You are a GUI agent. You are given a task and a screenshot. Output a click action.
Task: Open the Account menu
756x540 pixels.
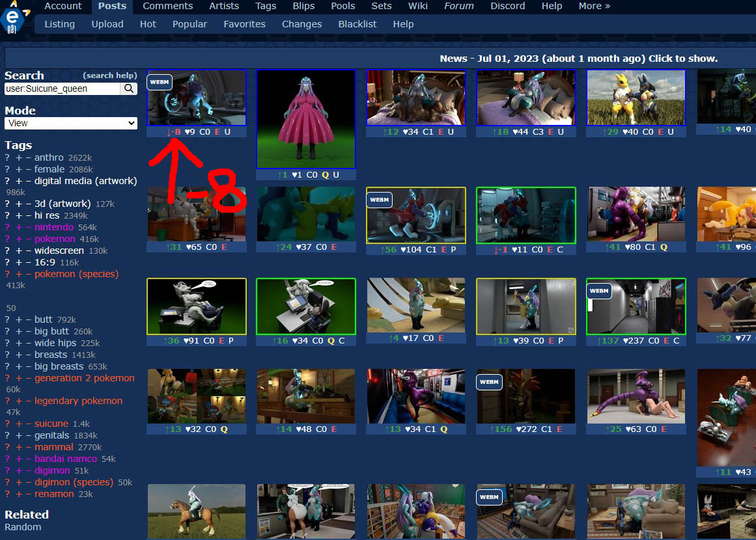point(63,7)
